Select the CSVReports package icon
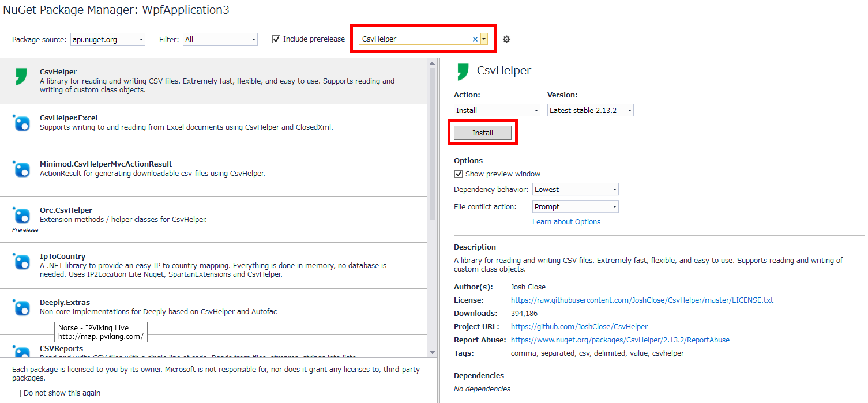 [21, 351]
